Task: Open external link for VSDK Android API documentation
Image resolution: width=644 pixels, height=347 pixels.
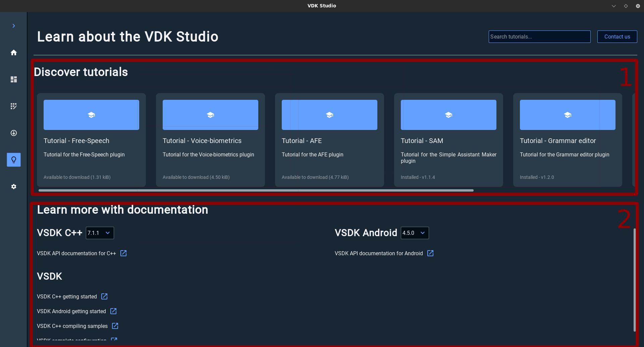Action: [430, 253]
